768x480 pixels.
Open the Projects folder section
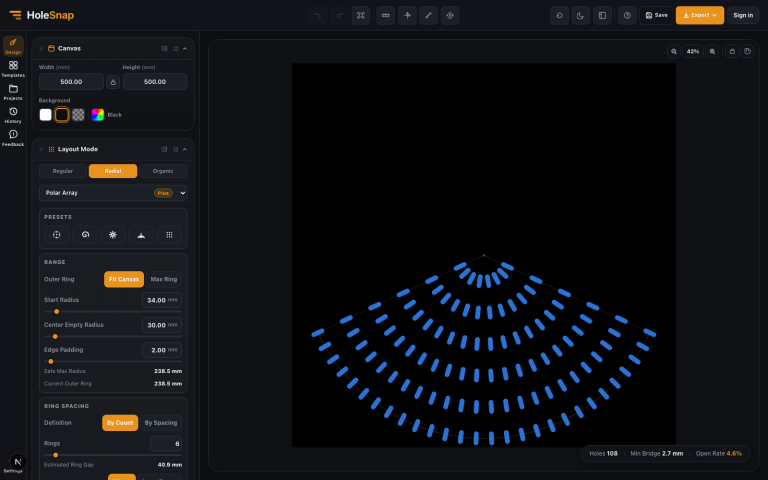pyautogui.click(x=13, y=92)
